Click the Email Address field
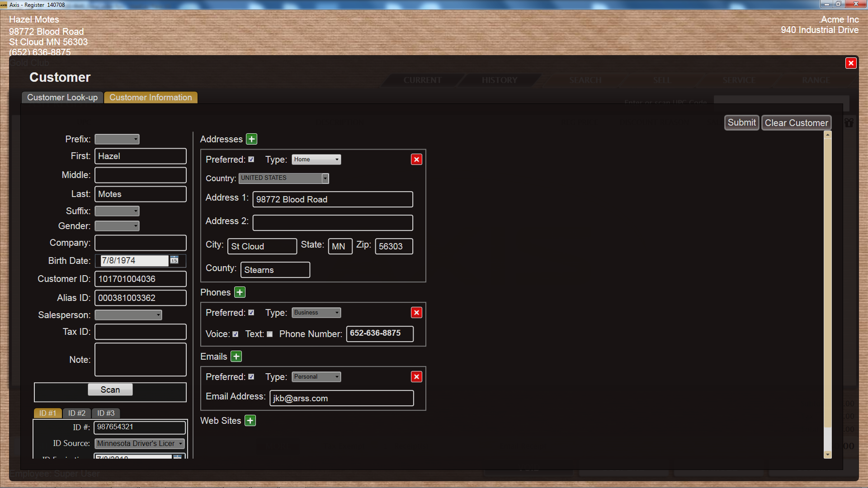This screenshot has height=488, width=868. click(342, 399)
